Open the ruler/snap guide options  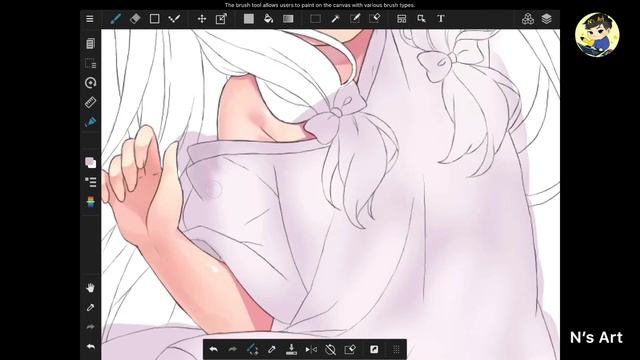pyautogui.click(x=91, y=102)
